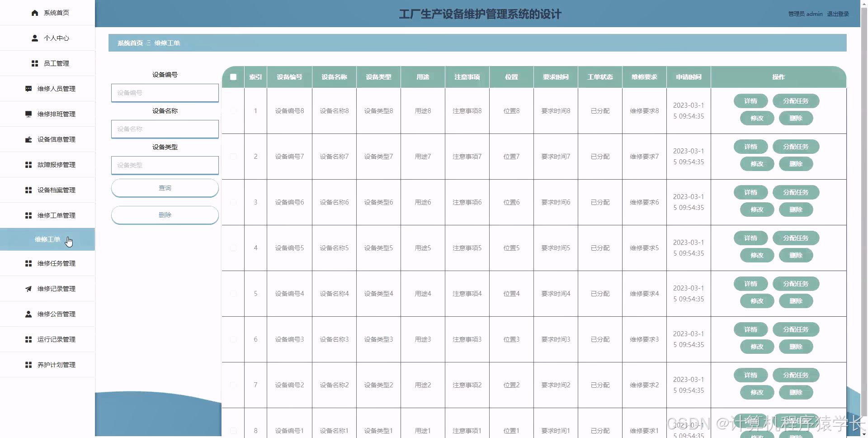Image resolution: width=868 pixels, height=438 pixels.
Task: Open 系统首页 in the sidebar menu
Action: click(x=47, y=13)
